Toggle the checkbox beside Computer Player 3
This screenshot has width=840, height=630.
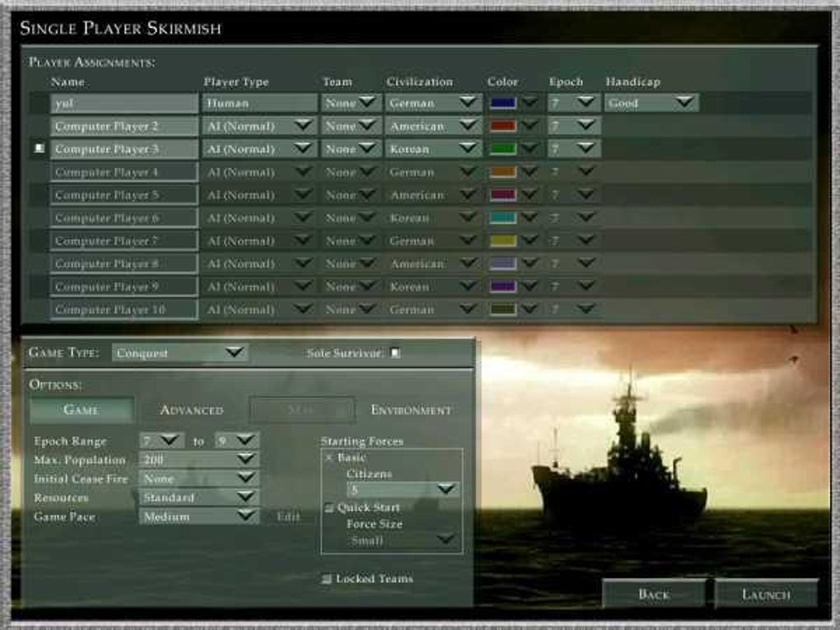click(39, 148)
